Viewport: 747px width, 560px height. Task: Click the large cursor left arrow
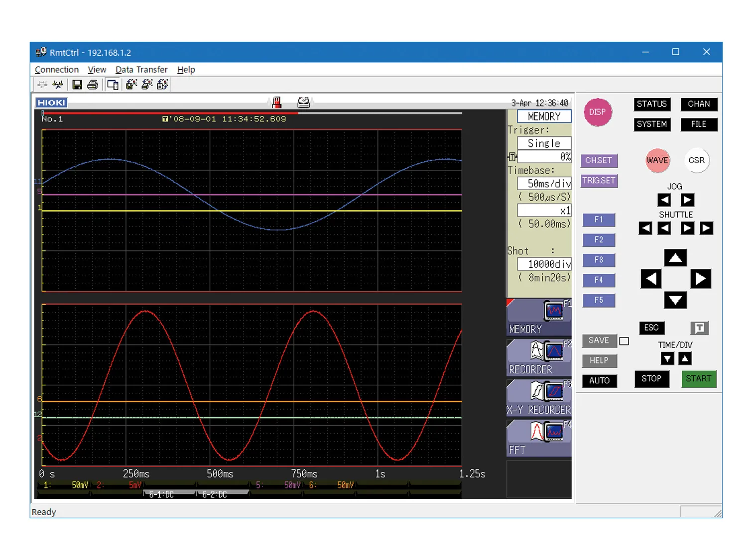[651, 279]
